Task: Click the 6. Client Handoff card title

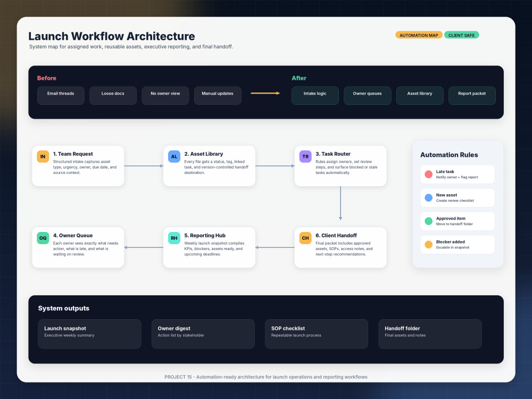Action: pos(336,236)
